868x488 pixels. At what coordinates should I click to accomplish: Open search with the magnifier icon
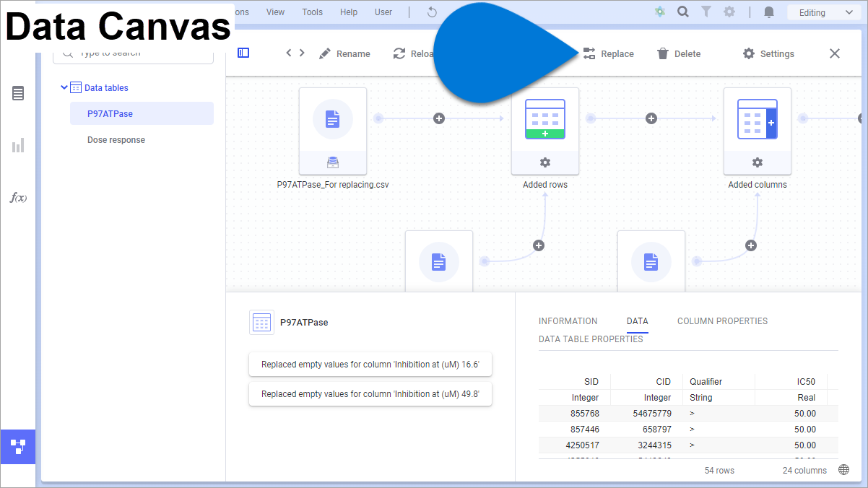(x=682, y=12)
